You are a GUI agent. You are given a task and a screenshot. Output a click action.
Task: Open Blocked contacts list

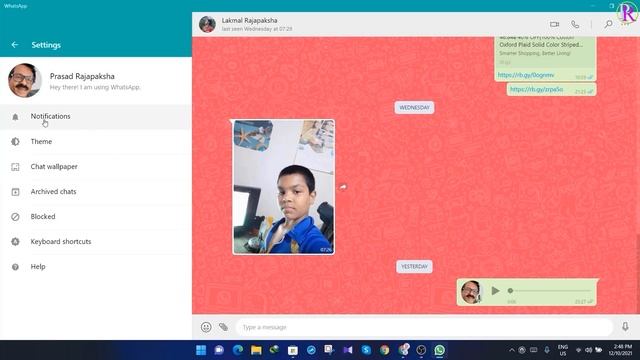[96, 217]
